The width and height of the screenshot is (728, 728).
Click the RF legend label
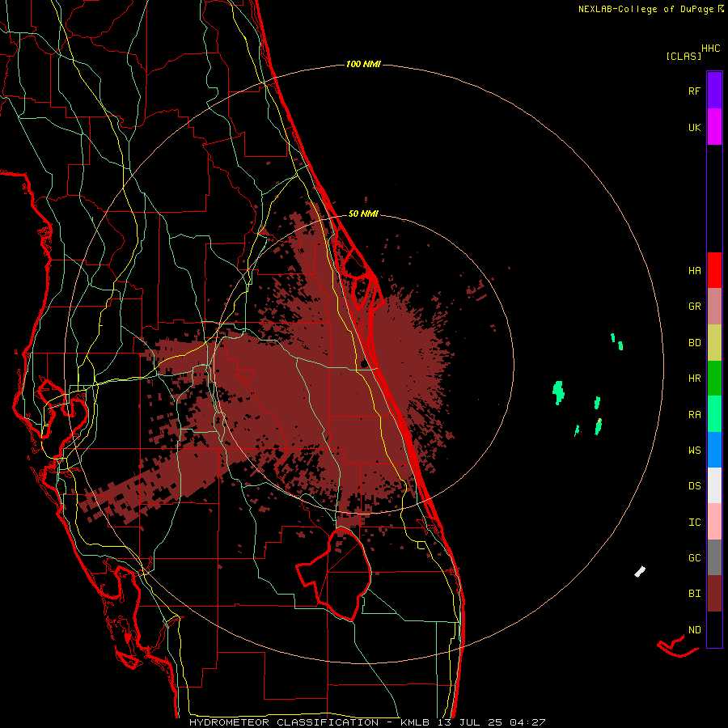pyautogui.click(x=694, y=91)
